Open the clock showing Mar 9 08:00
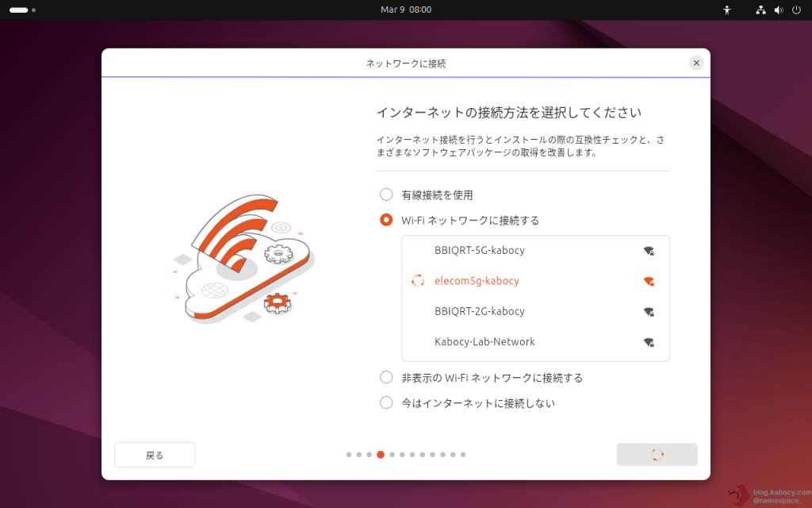 406,10
